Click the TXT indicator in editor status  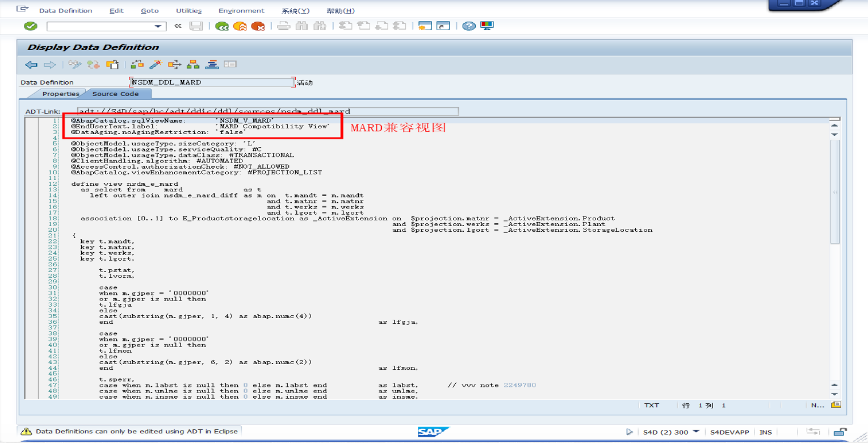tap(652, 406)
